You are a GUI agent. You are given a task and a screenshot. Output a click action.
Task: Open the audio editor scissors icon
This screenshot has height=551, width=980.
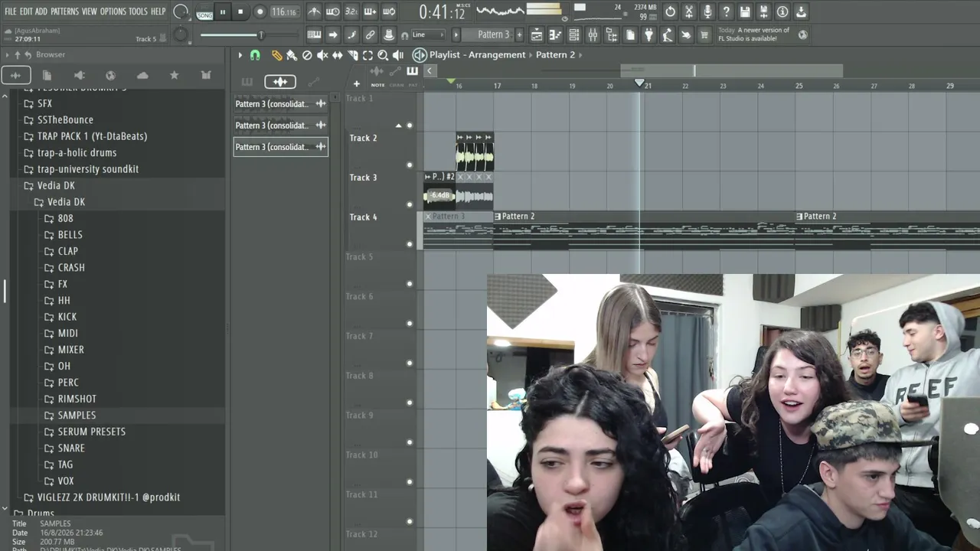click(689, 11)
